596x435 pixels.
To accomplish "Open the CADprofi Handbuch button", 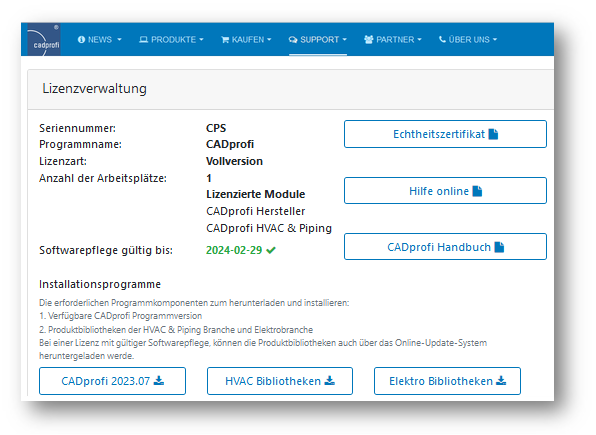I will (x=445, y=247).
